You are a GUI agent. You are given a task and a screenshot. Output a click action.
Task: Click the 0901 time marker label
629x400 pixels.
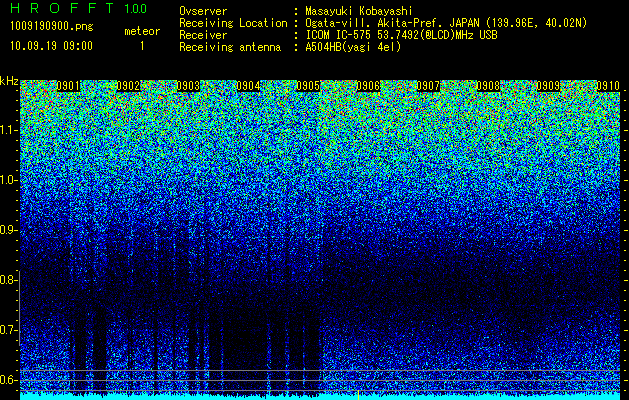pyautogui.click(x=68, y=86)
